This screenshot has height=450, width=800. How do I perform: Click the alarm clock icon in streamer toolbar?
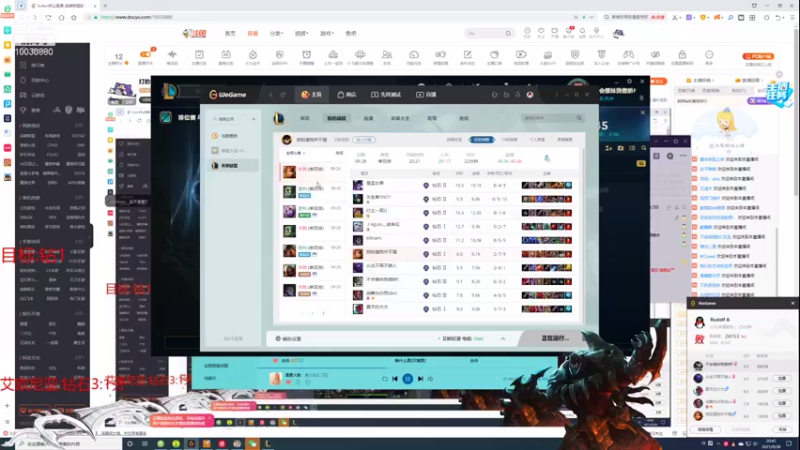tap(307, 55)
